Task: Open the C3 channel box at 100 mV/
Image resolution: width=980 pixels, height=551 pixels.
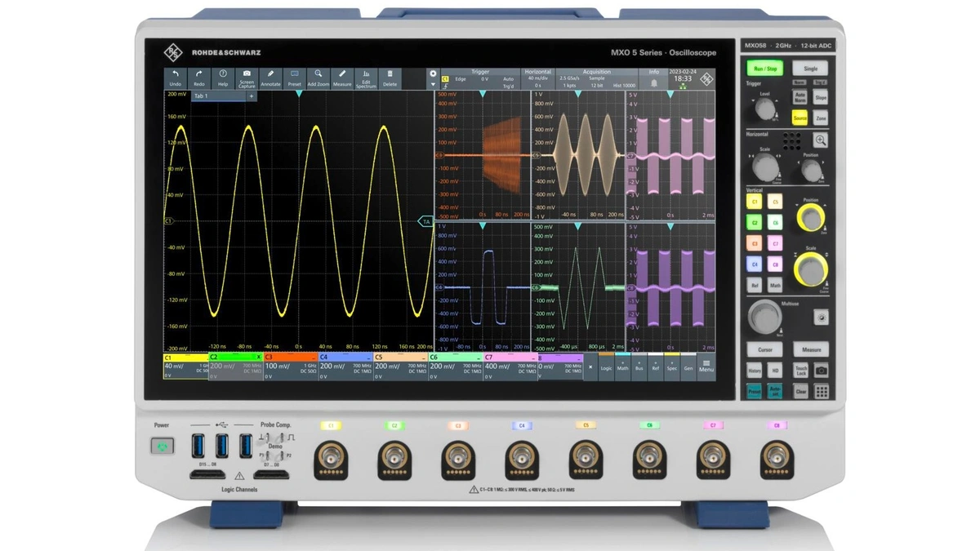Action: tap(290, 366)
